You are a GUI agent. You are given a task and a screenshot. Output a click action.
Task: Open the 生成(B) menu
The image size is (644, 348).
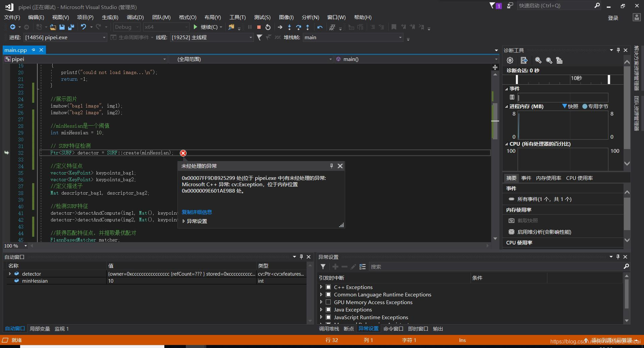click(110, 17)
